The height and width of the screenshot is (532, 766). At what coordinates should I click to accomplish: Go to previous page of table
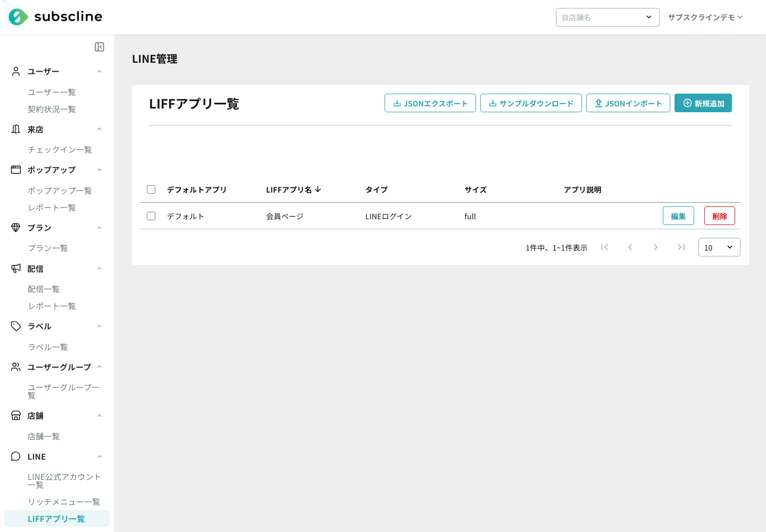[x=630, y=247]
